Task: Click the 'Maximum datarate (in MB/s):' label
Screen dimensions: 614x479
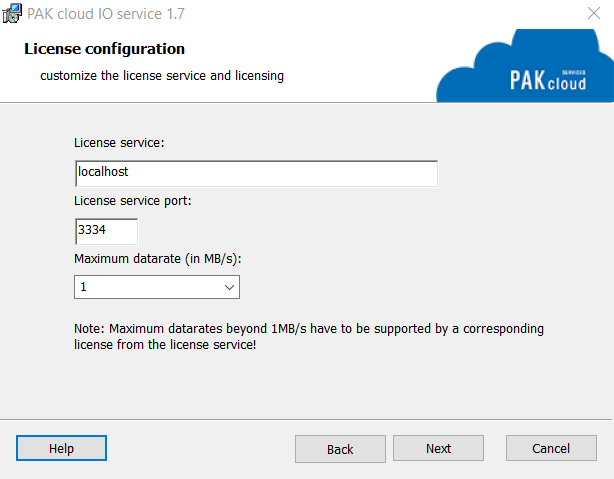Action: (x=158, y=259)
